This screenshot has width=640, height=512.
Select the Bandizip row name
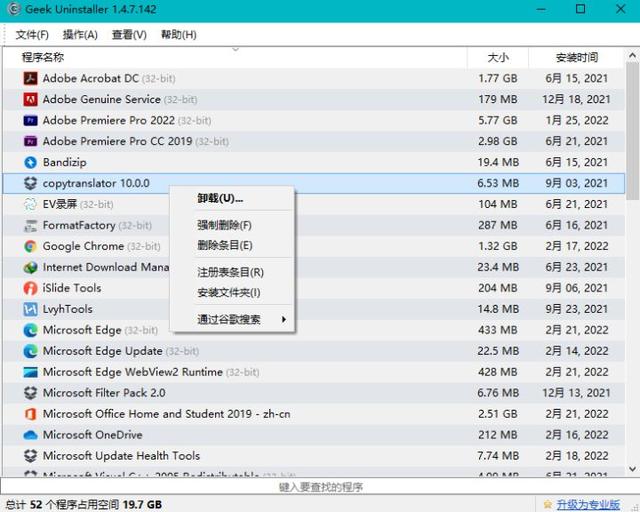(x=64, y=162)
